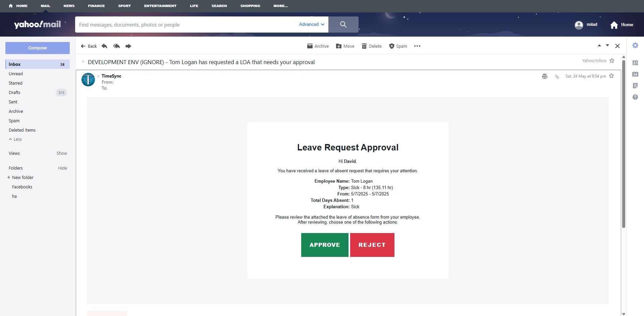Open the Sent folder
Image resolution: width=644 pixels, height=316 pixels.
pyautogui.click(x=13, y=102)
